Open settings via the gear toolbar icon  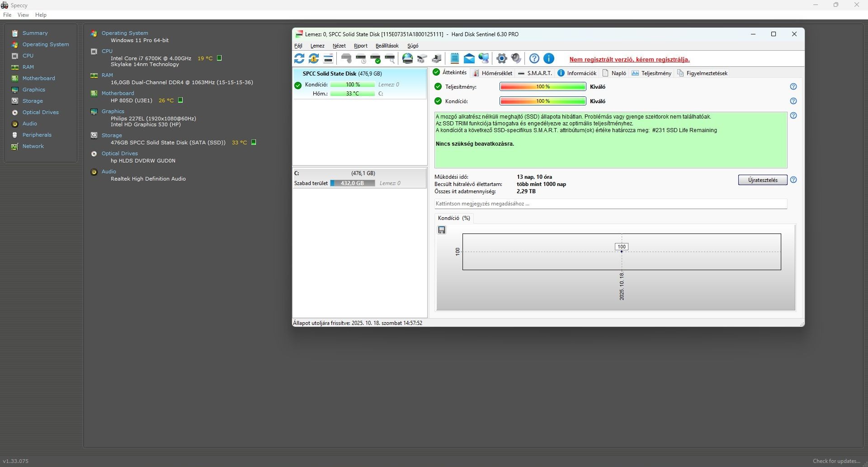point(502,58)
